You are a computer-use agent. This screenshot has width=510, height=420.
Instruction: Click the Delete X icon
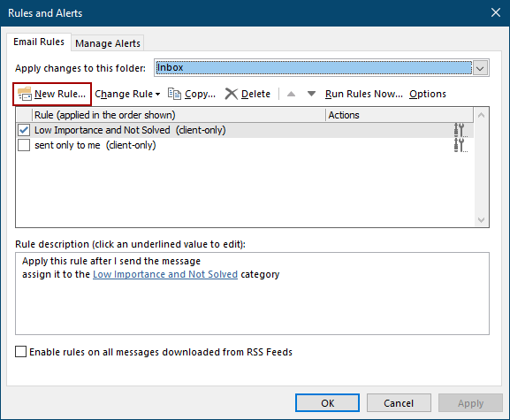232,94
